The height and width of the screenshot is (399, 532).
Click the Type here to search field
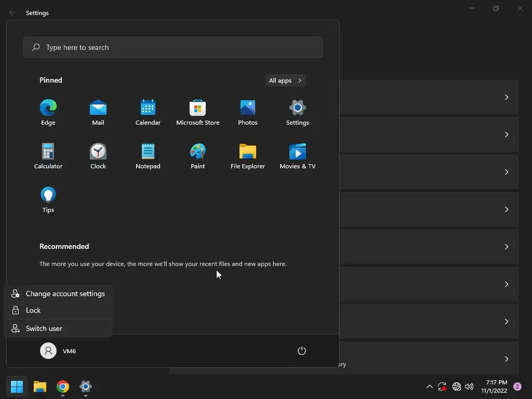(x=173, y=47)
